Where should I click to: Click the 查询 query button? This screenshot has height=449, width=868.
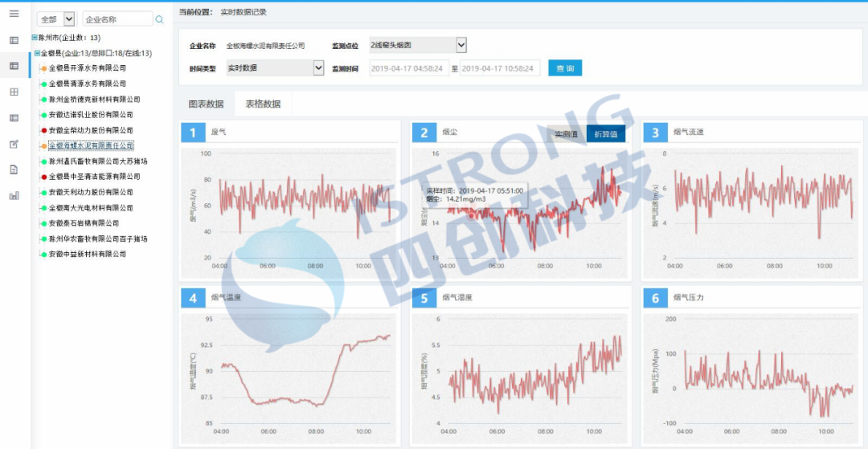[x=565, y=68]
